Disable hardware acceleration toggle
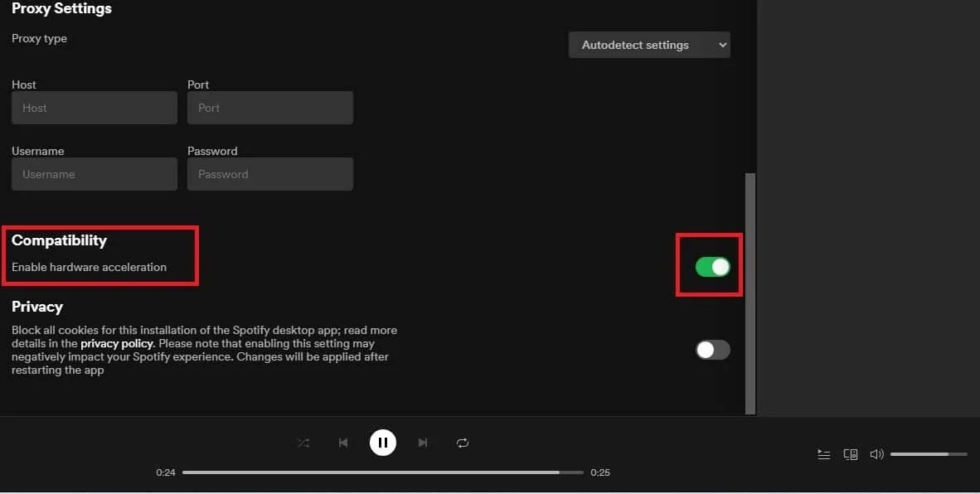Screen dimensions: 980x494 (x=712, y=267)
